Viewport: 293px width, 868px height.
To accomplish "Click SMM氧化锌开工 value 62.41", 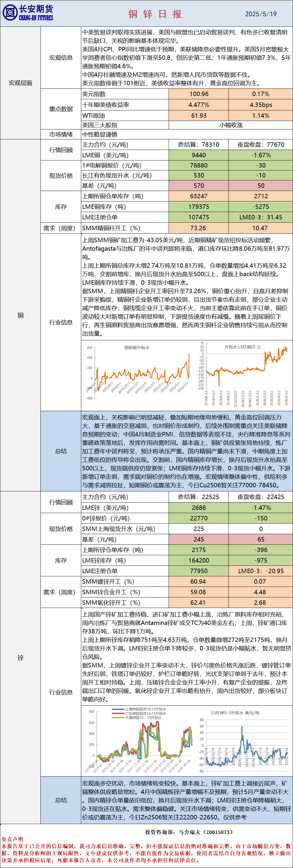I will 199,602.
